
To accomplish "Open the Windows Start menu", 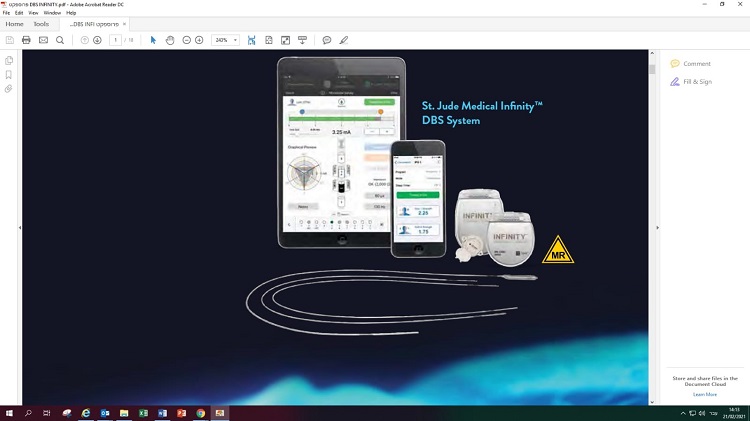I will coord(9,413).
